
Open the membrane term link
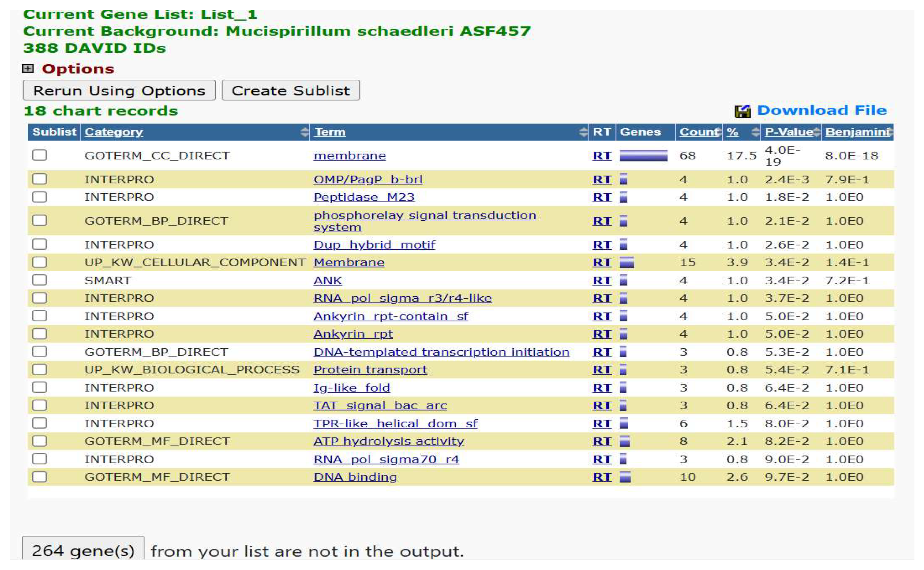tap(349, 156)
